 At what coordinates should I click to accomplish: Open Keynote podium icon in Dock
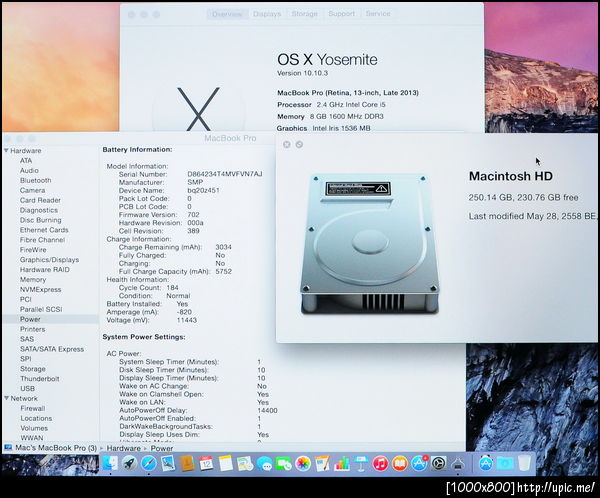click(361, 464)
